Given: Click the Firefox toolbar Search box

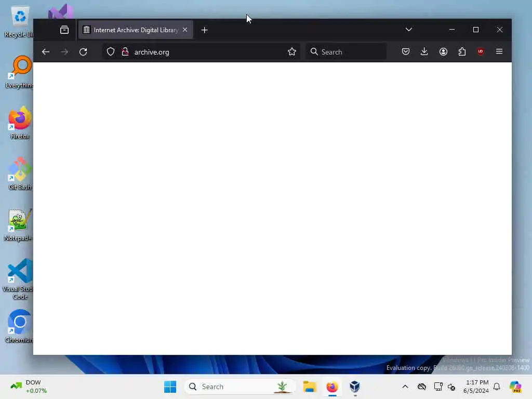Looking at the screenshot, I should (x=346, y=52).
